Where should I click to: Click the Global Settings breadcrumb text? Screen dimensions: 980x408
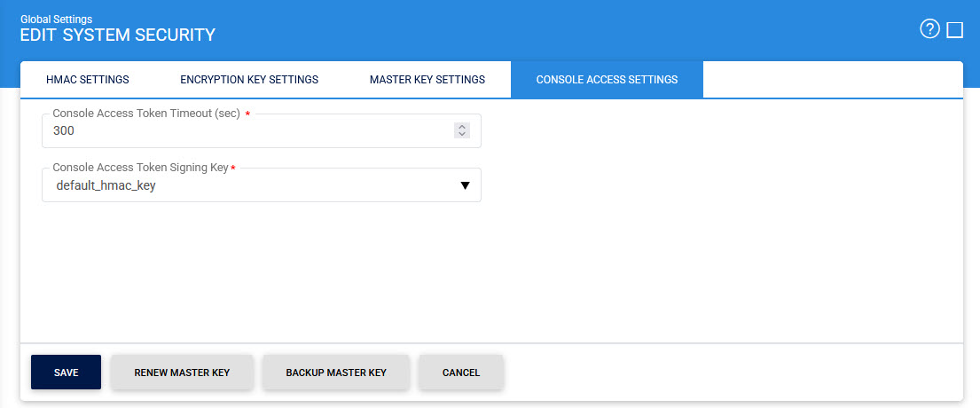[x=56, y=19]
